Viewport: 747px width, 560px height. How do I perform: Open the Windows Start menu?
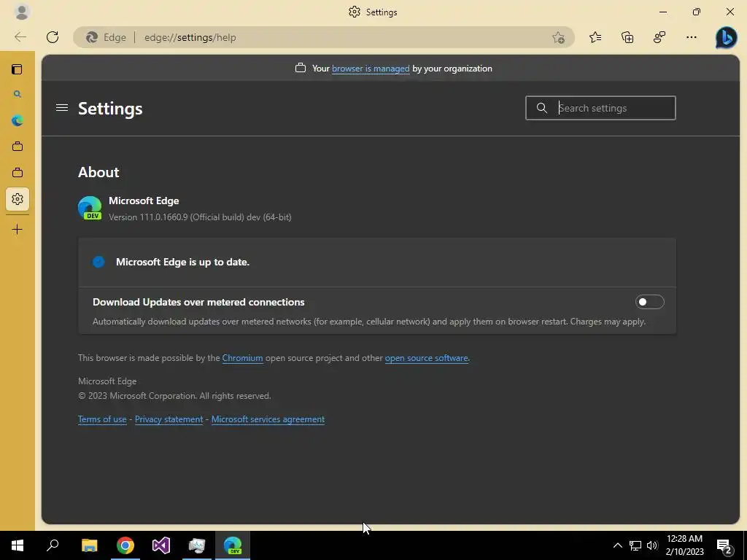coord(18,545)
